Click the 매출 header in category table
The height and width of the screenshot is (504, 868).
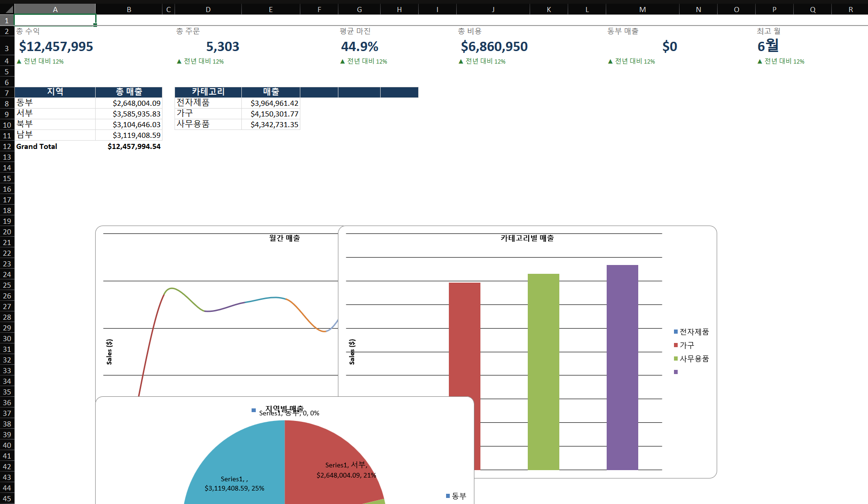coord(271,92)
